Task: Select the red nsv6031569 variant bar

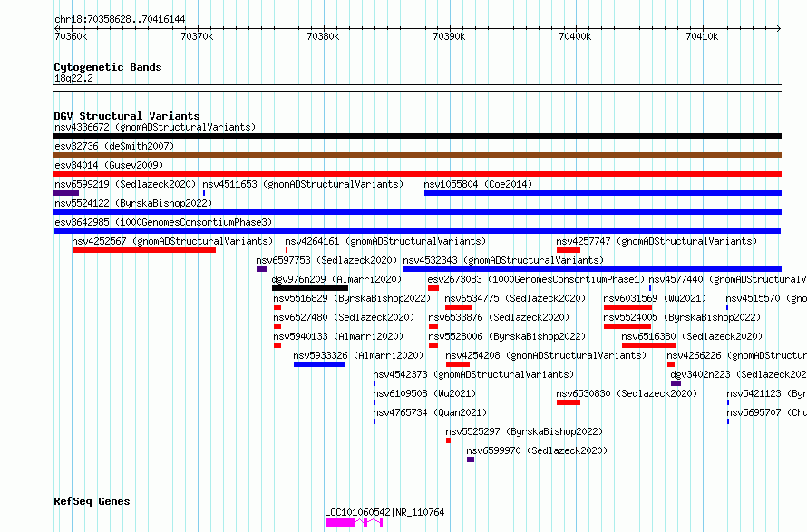Action: [x=627, y=307]
